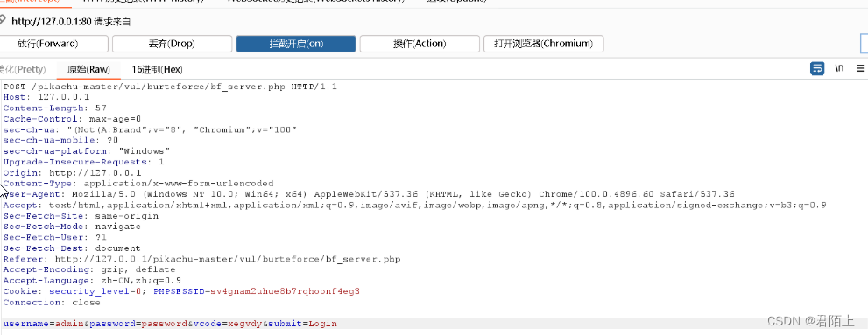This screenshot has height=335, width=868.
Task: Click the Sec-Fetch-Dest: document header
Action: (x=72, y=248)
